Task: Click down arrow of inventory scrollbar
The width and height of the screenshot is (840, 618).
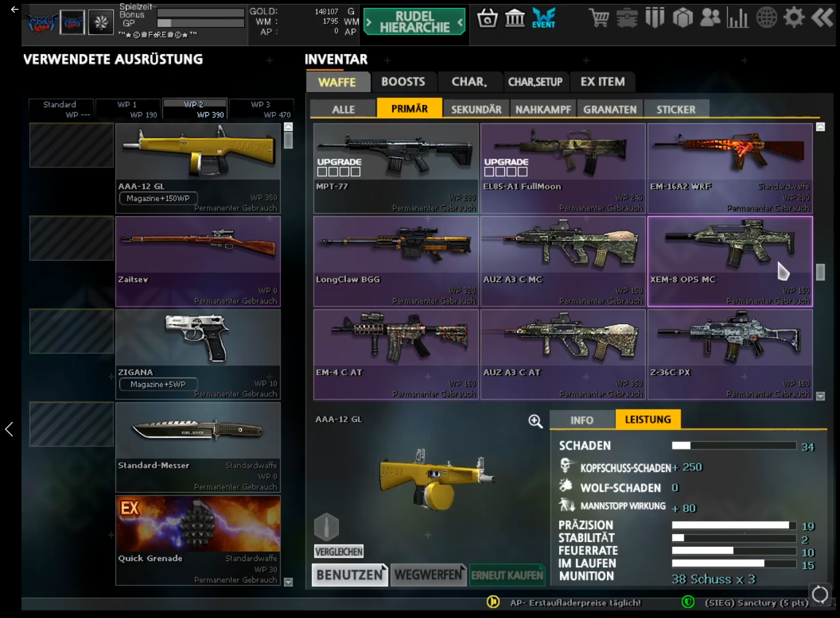Action: [820, 396]
